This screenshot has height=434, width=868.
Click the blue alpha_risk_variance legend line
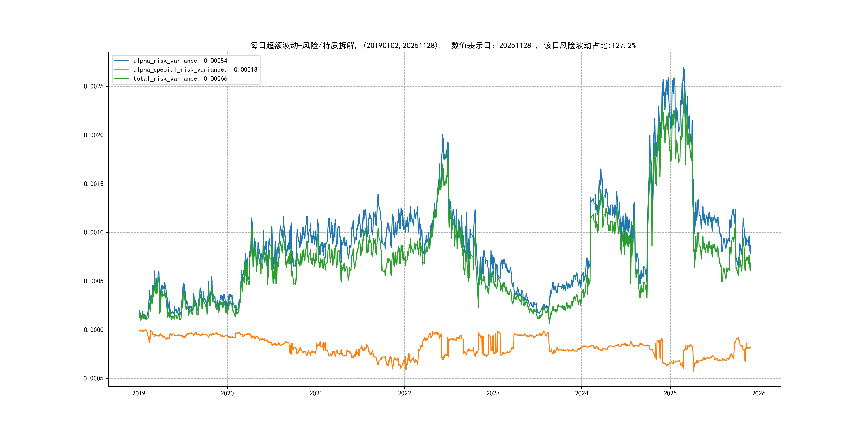click(121, 61)
